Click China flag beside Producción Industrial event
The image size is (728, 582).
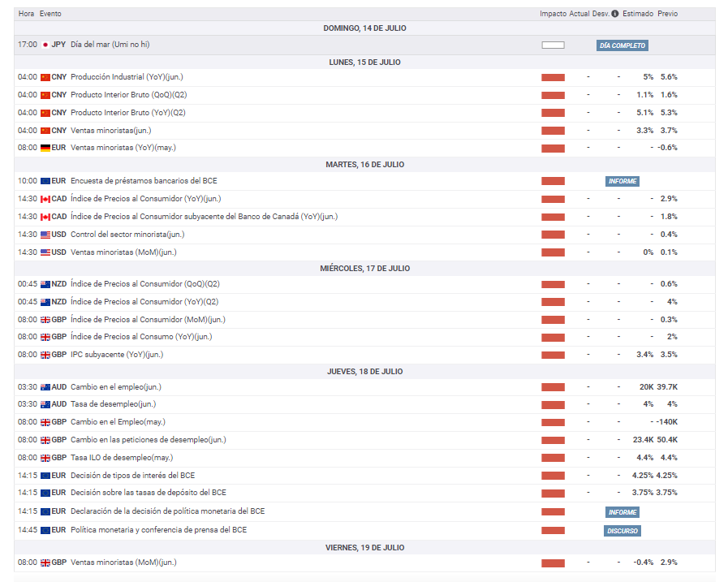(45, 77)
